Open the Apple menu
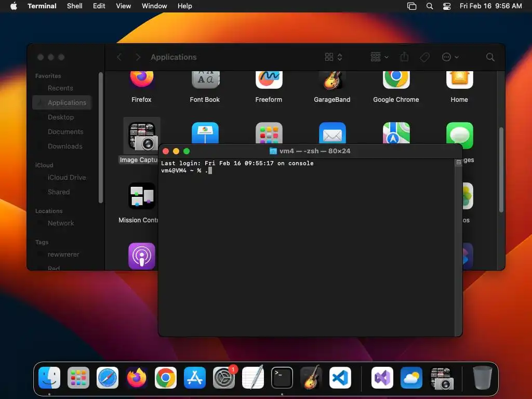Screen dimensions: 532x399 14,6
